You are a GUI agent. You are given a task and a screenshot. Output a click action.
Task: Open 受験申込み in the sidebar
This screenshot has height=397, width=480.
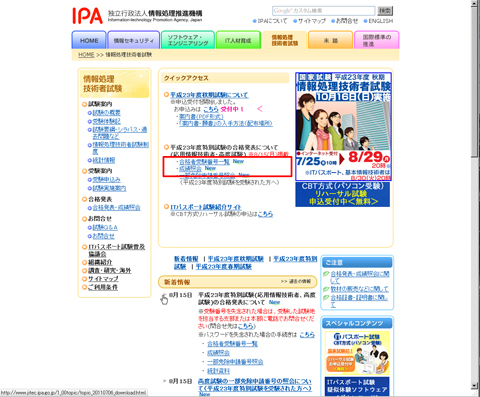coord(106,180)
